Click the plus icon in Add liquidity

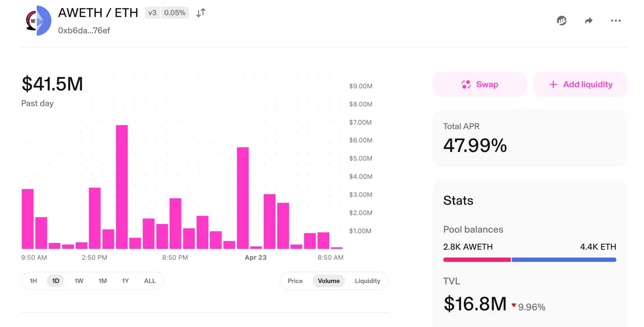[x=553, y=84]
